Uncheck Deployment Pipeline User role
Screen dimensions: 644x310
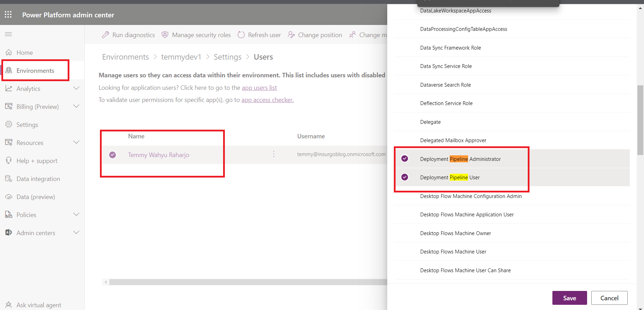[405, 177]
